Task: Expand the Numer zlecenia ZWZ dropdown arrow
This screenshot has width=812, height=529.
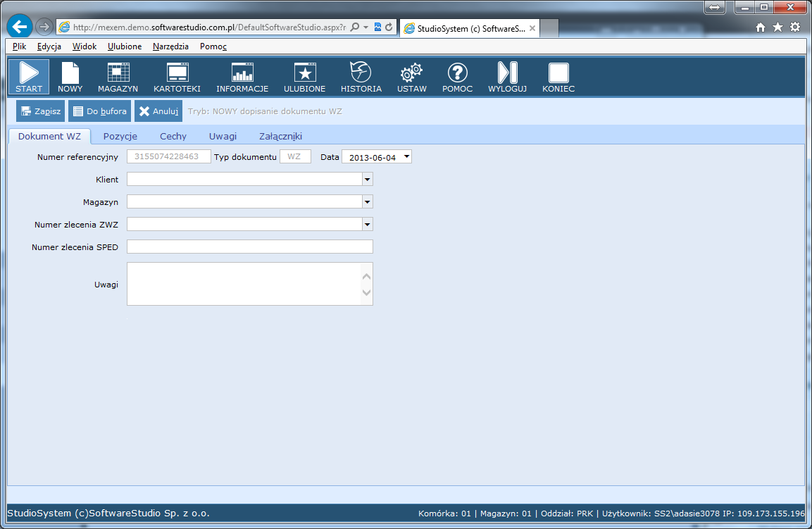Action: pyautogui.click(x=367, y=224)
